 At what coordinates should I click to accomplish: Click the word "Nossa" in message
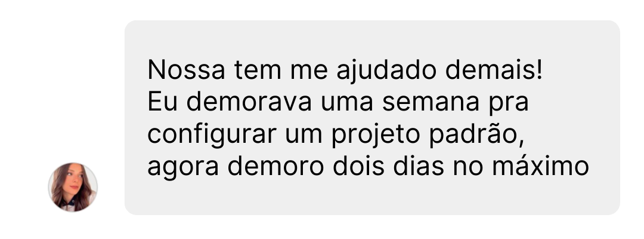click(x=186, y=69)
